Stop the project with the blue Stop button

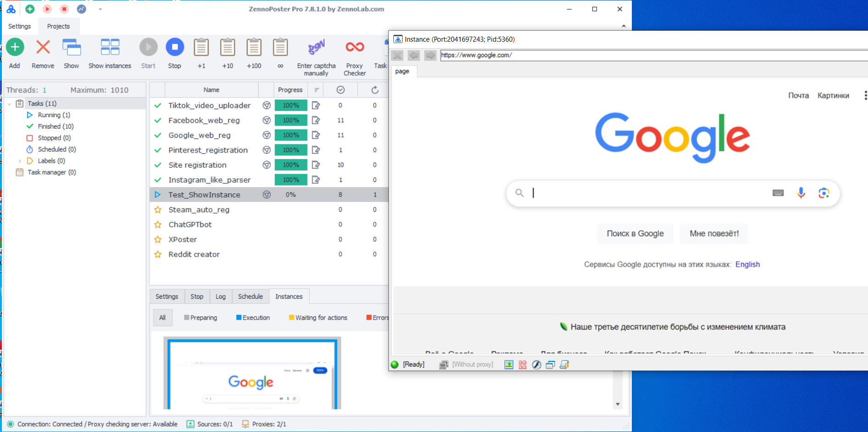coord(175,47)
